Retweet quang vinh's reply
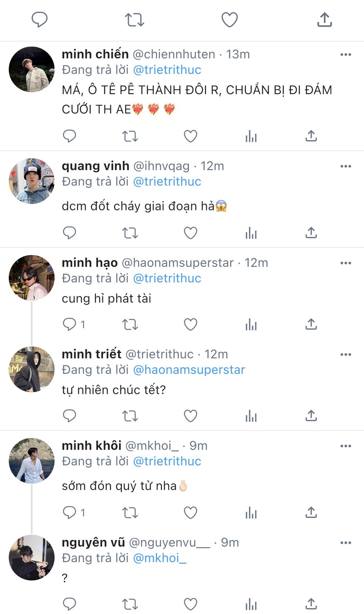364x614 pixels. [x=130, y=233]
